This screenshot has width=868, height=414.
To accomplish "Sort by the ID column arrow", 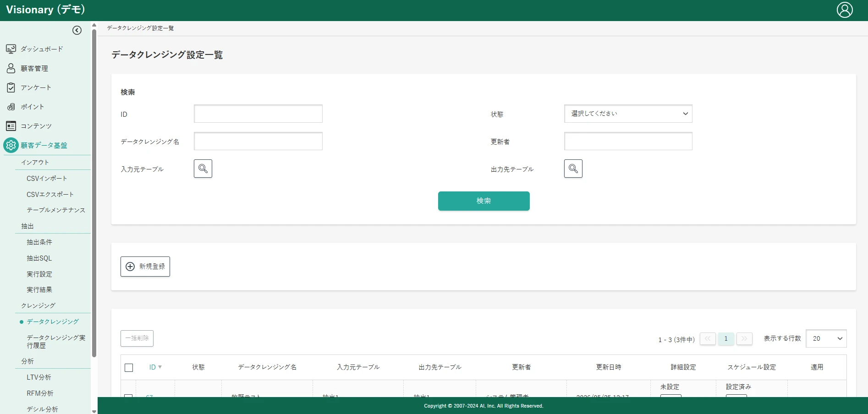I will [x=160, y=367].
